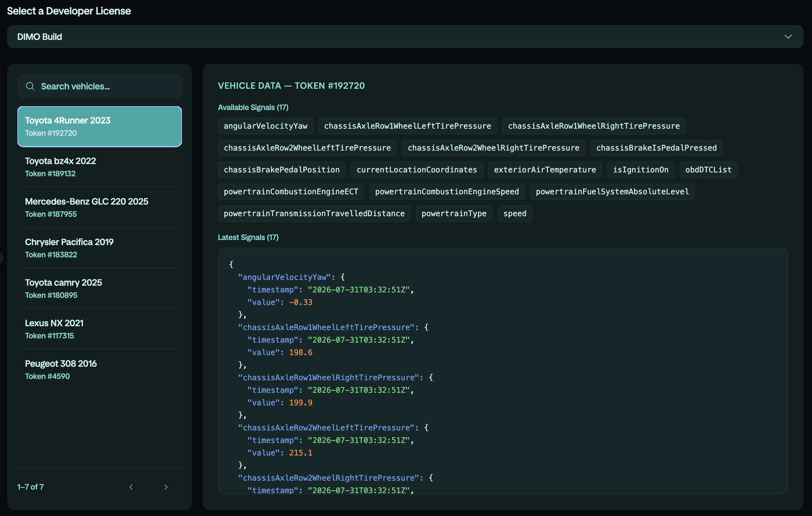Screen dimensions: 812x516
Task: Click the -0.33 value in JSON
Action: click(301, 302)
